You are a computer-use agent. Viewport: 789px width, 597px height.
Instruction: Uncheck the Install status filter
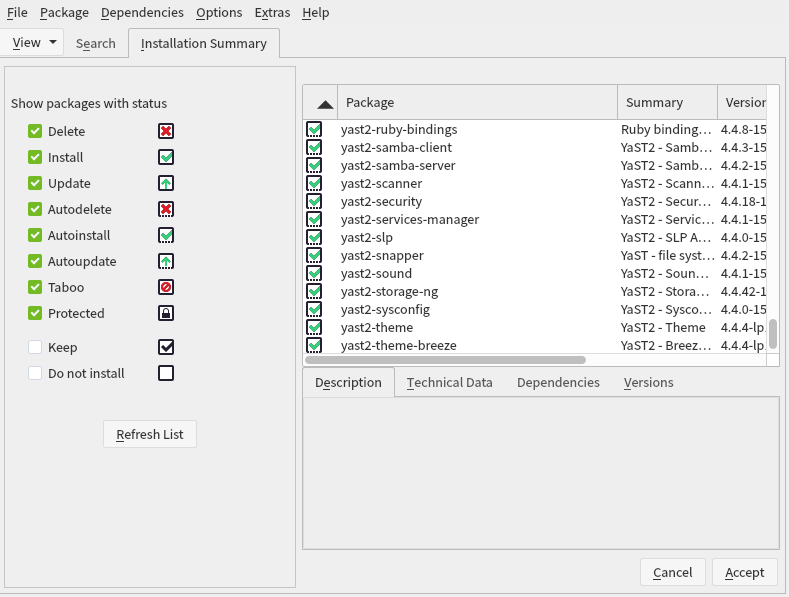(x=35, y=157)
